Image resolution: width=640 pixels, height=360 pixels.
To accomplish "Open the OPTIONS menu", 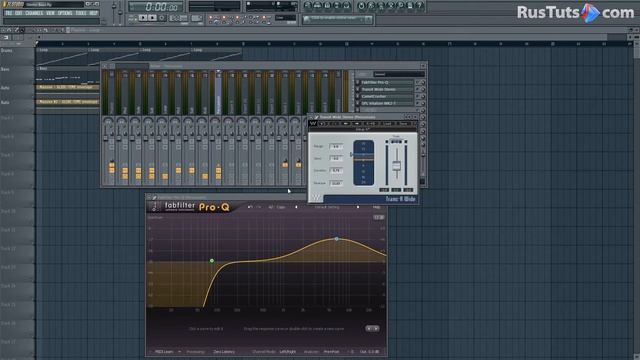I will pos(65,13).
